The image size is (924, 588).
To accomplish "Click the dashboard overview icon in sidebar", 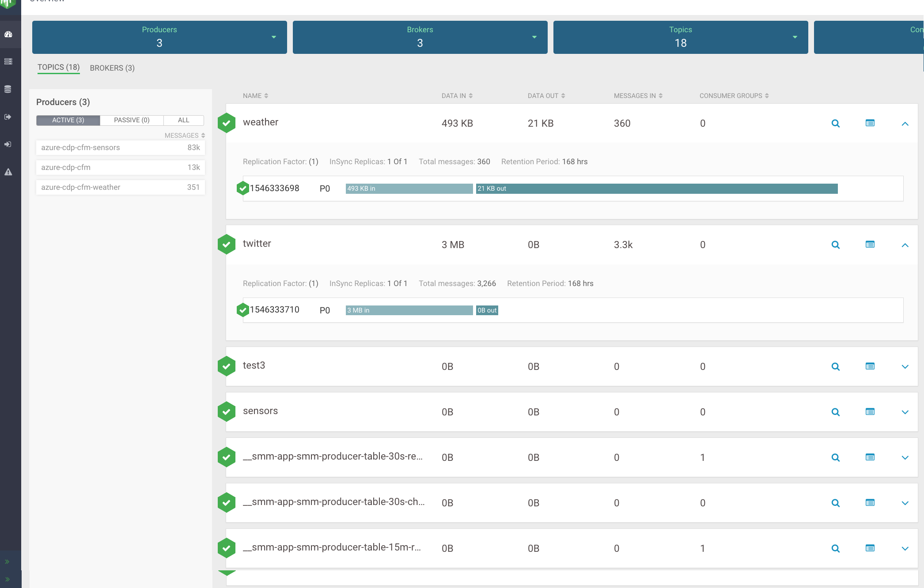I will click(8, 34).
